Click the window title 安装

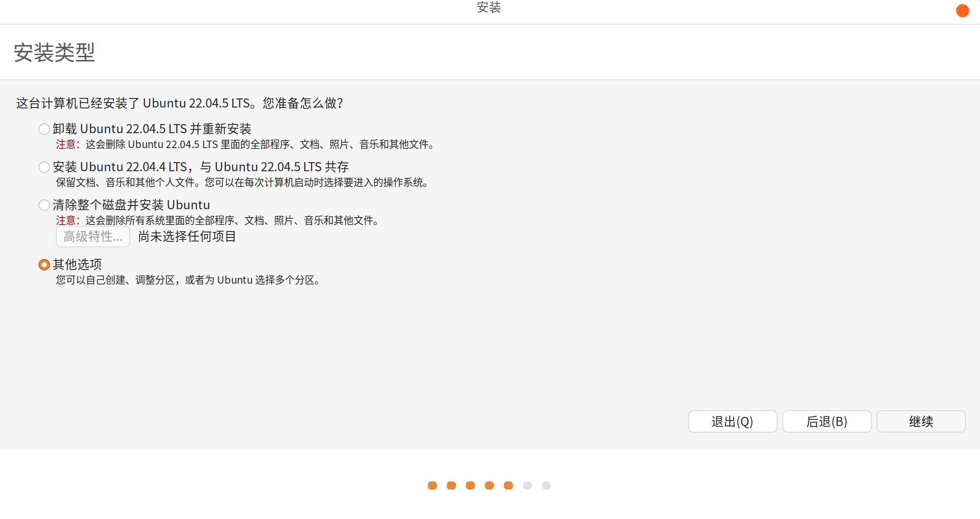coord(489,7)
